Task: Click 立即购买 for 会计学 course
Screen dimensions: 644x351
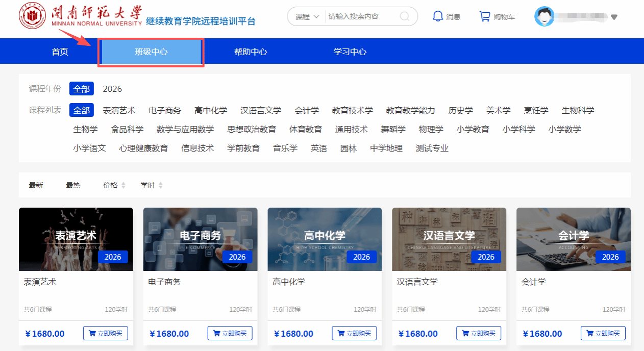Action: click(x=603, y=333)
